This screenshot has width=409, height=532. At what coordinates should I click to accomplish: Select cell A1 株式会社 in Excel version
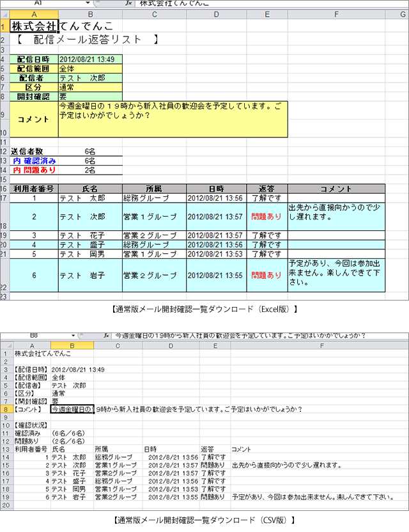(34, 26)
